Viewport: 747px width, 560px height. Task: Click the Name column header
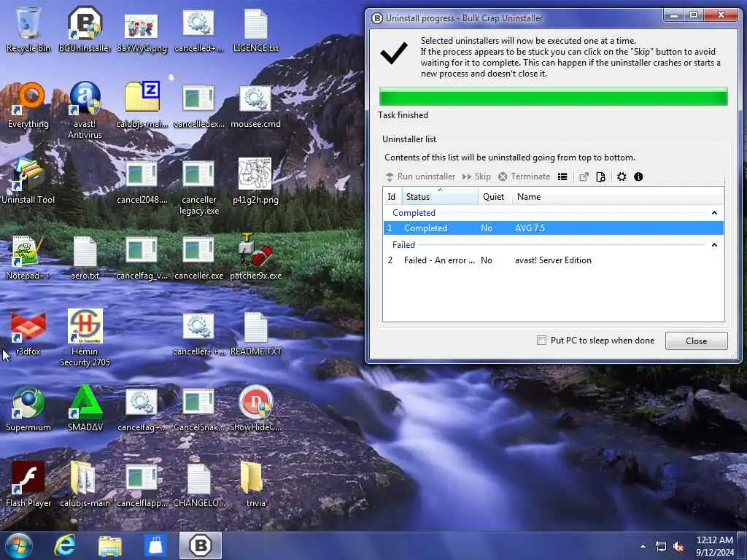(x=618, y=196)
